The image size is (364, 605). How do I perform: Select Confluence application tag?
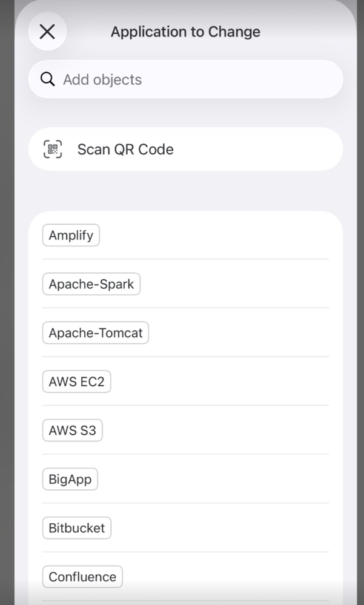82,577
